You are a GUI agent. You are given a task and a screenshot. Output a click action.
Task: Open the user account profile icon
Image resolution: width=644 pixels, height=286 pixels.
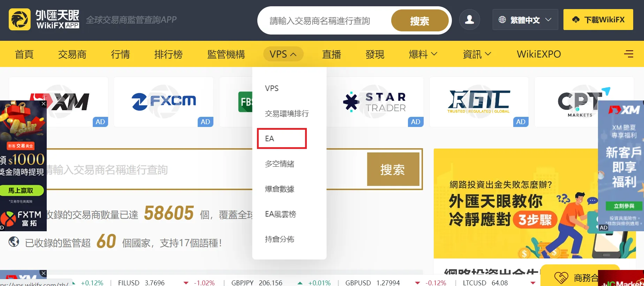point(469,20)
